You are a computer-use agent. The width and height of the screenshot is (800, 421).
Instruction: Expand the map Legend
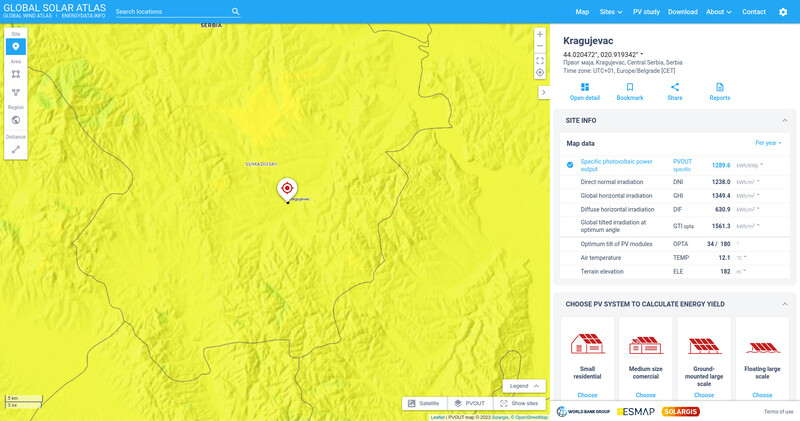coord(524,386)
